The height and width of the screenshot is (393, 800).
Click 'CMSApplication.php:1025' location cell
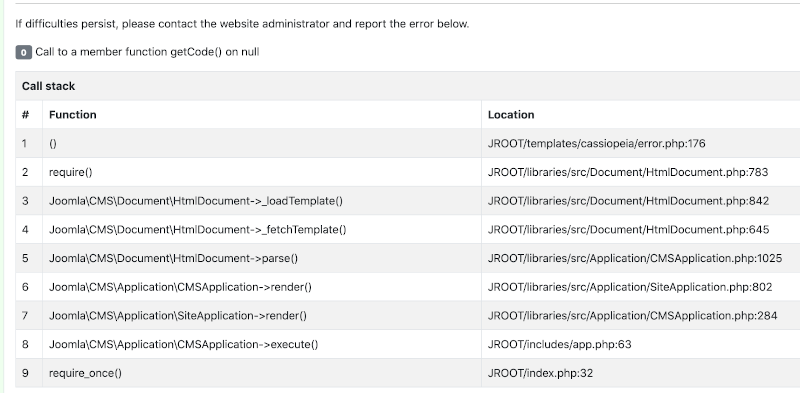click(x=635, y=258)
